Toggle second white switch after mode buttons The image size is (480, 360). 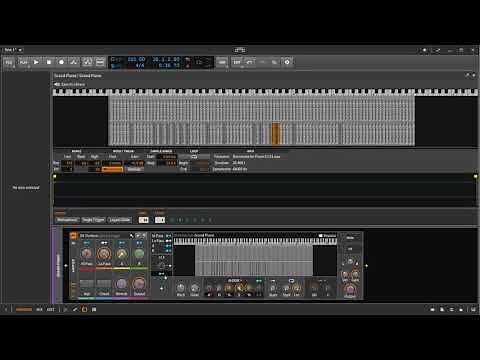pos(160,220)
